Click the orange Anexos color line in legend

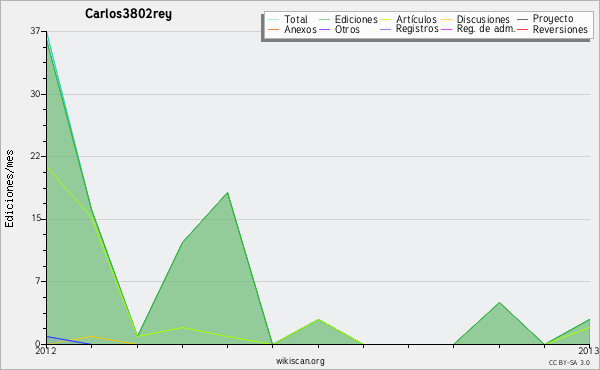274,29
